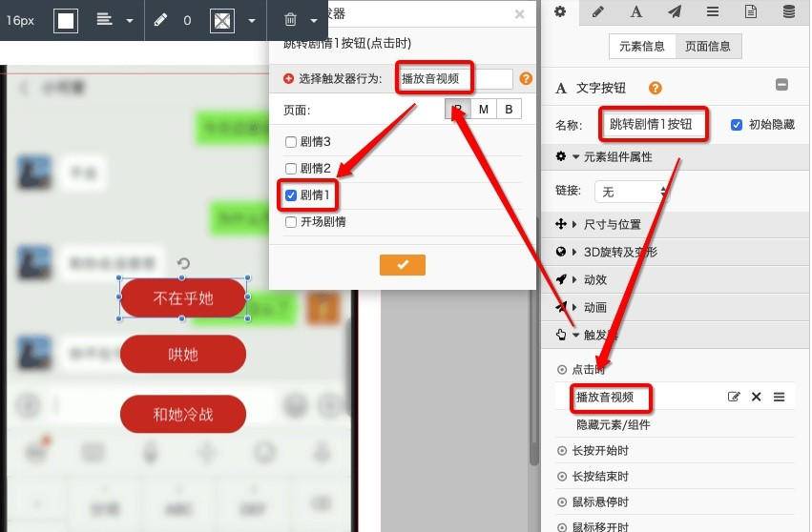Switch to the 页面信息 tab

[708, 47]
